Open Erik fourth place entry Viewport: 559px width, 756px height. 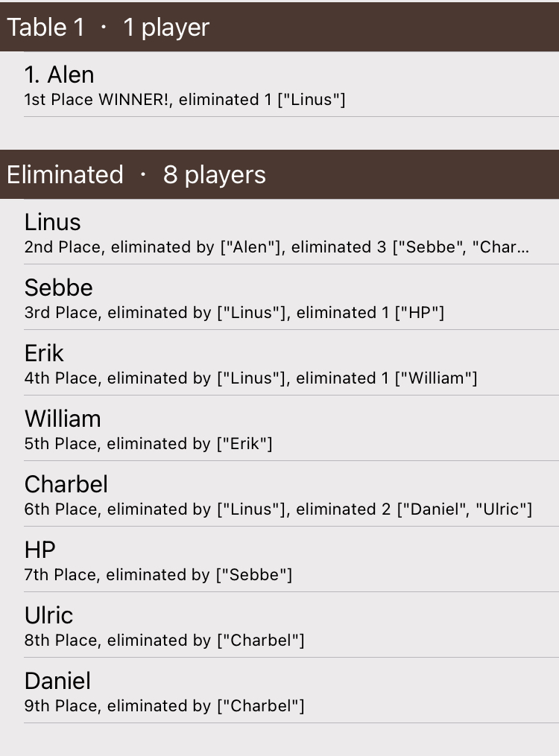[279, 363]
